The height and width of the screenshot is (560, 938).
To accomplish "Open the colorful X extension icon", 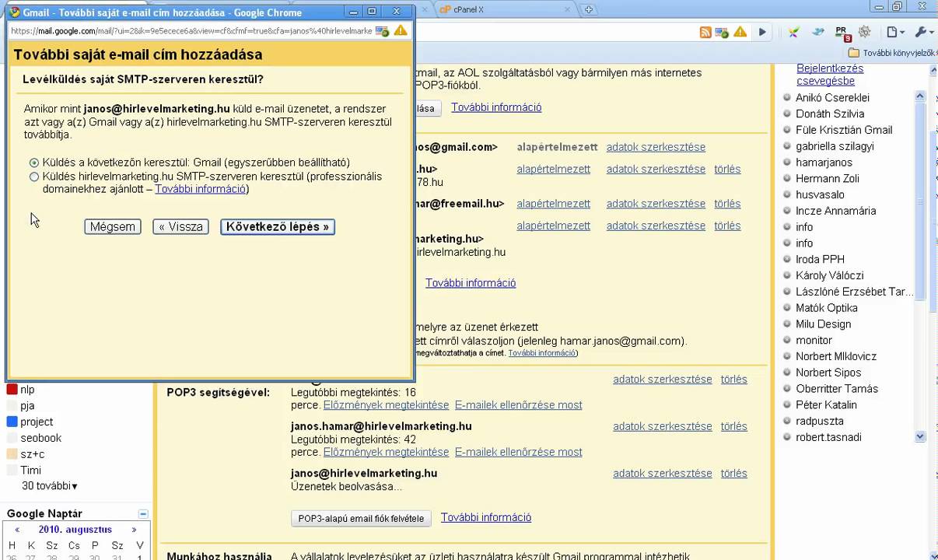I will [794, 32].
